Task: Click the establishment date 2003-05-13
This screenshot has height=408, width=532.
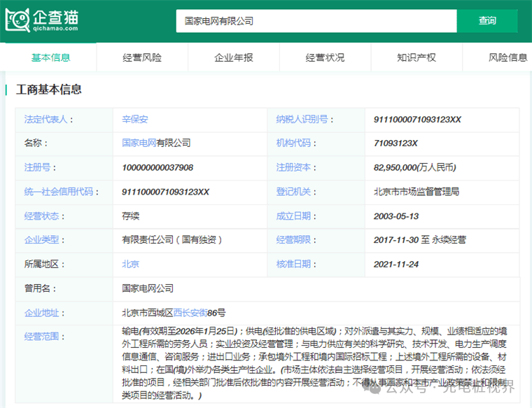Action: (x=396, y=216)
